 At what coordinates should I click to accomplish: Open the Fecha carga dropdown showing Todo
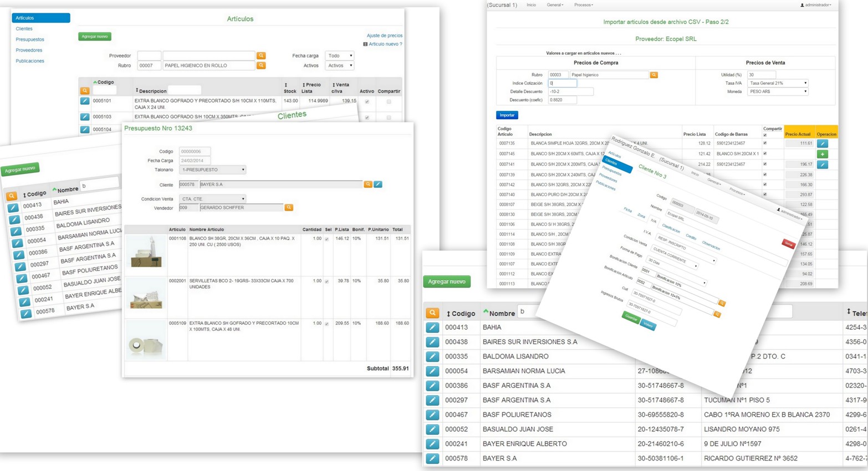pos(340,55)
